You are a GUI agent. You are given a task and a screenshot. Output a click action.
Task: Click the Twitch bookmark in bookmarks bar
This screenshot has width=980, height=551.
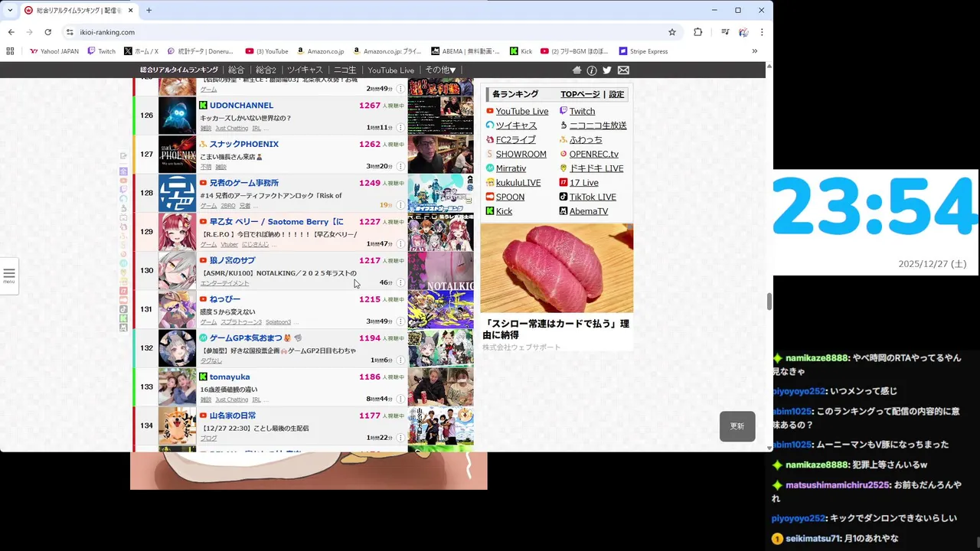(102, 51)
